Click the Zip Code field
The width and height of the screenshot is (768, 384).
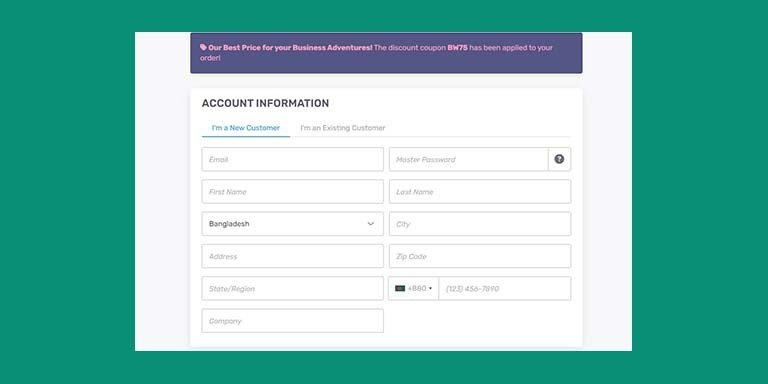coord(480,256)
